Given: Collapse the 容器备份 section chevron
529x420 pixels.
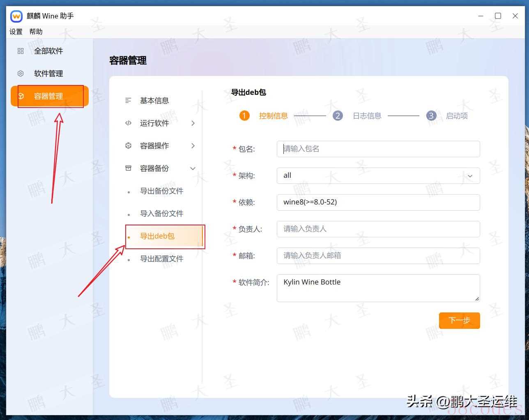Looking at the screenshot, I should [x=193, y=168].
